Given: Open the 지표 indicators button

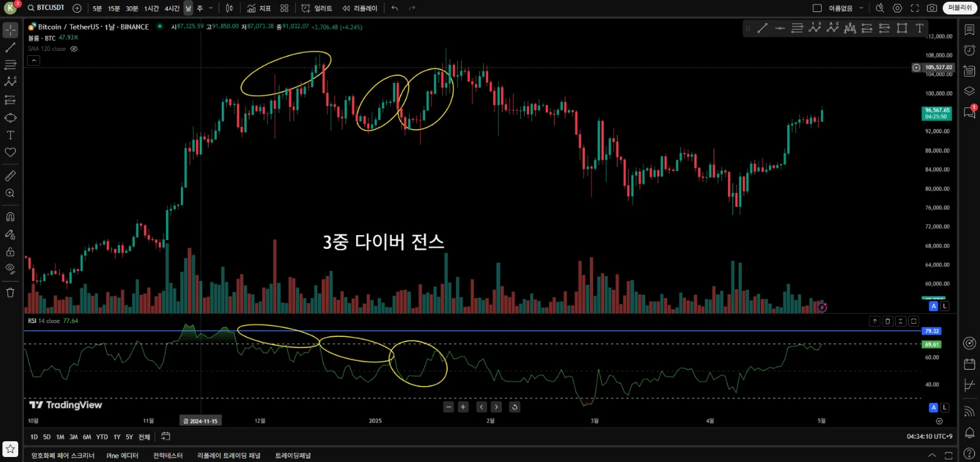Looking at the screenshot, I should point(259,8).
